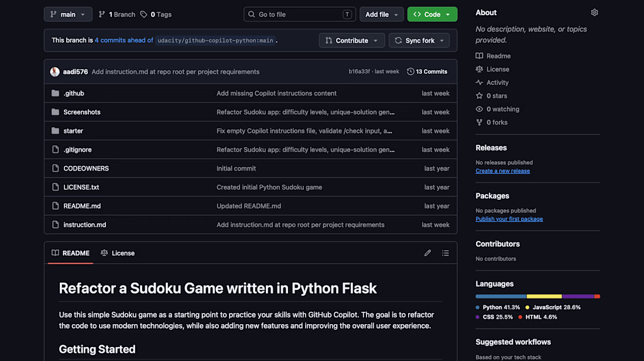Click the README.md file icon
The height and width of the screenshot is (361, 644).
55,206
